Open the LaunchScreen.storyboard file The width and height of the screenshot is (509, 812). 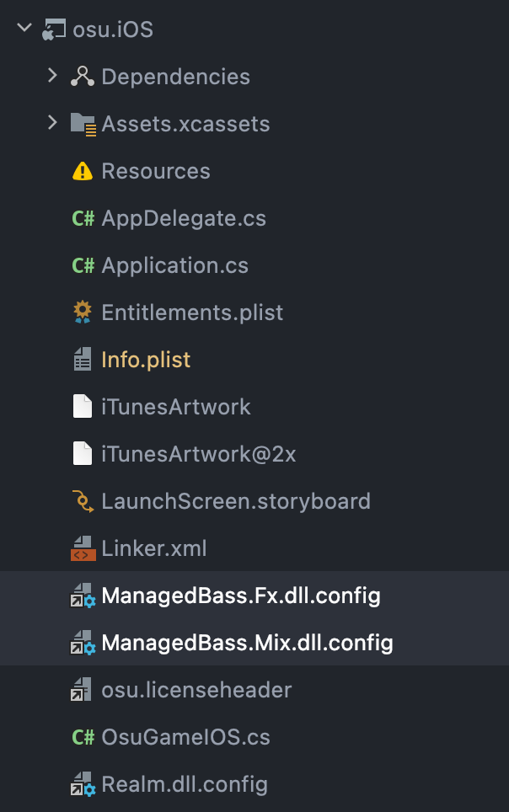click(236, 501)
